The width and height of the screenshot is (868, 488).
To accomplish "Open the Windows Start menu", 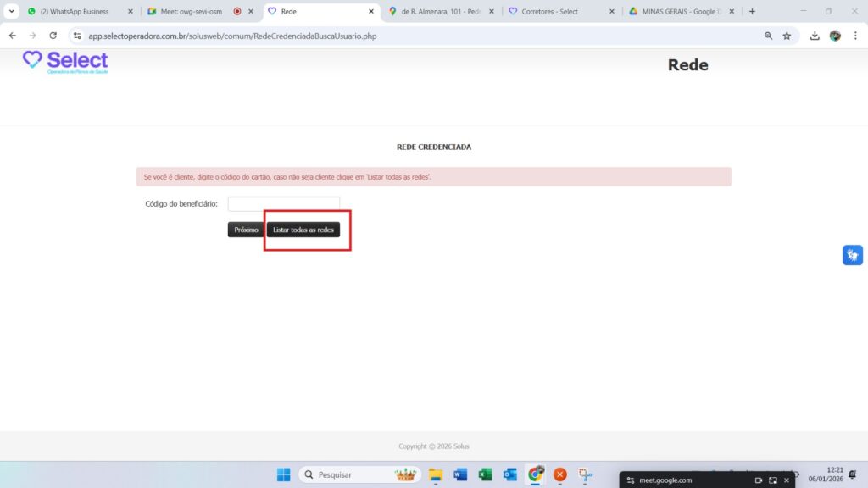I will point(283,474).
